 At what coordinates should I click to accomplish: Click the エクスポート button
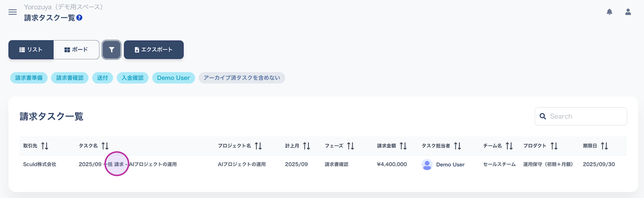coord(154,49)
